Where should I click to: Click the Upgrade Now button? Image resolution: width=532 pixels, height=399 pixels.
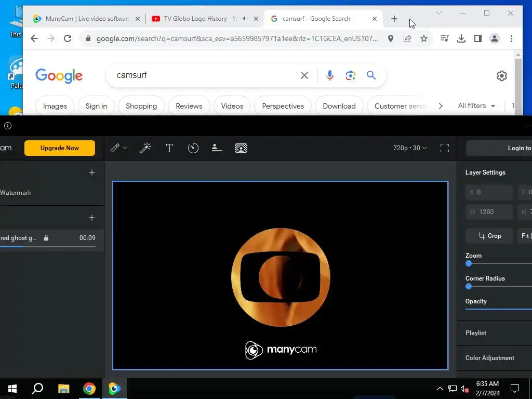(60, 148)
